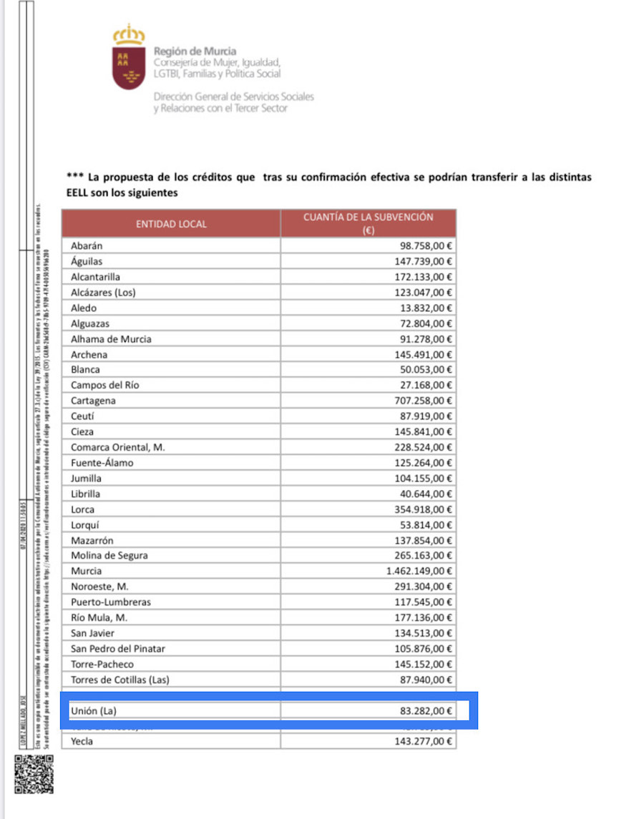Click the Yecla amount 143.277,00 €
Image resolution: width=644 pixels, height=819 pixels.
424,741
